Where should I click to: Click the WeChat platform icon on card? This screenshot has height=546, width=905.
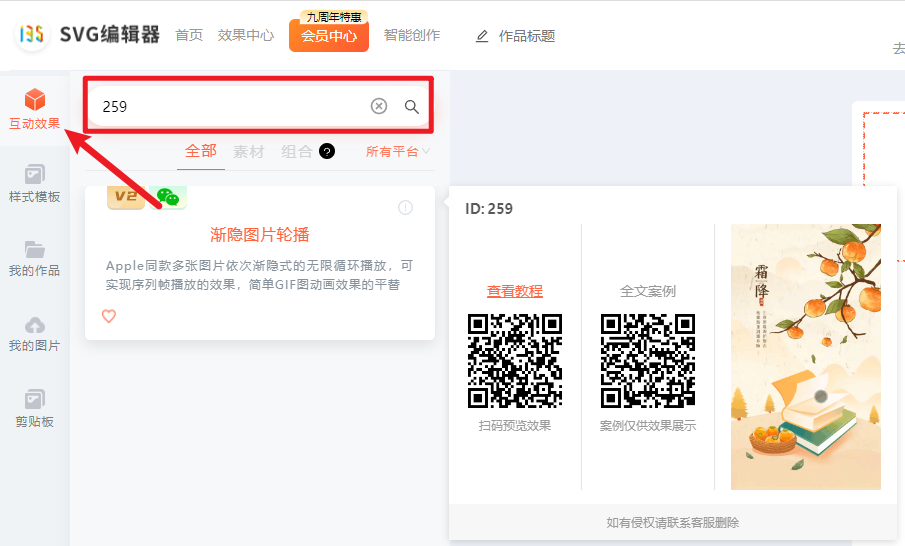168,197
